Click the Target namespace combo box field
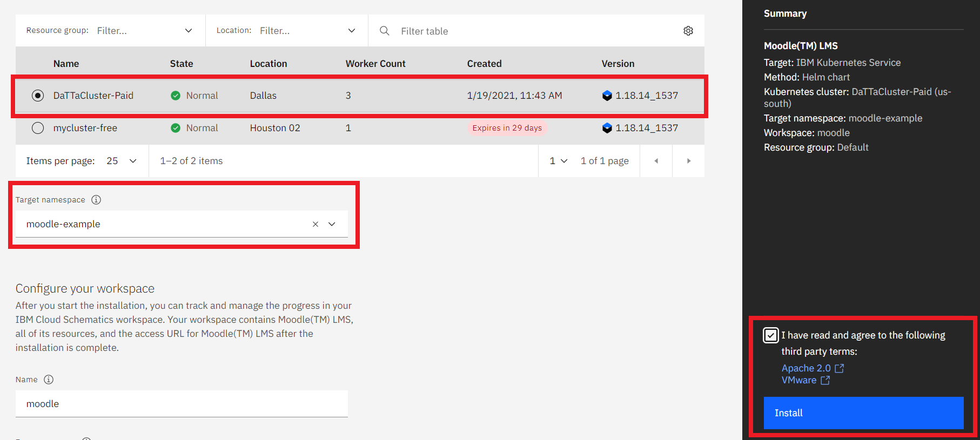 click(182, 224)
